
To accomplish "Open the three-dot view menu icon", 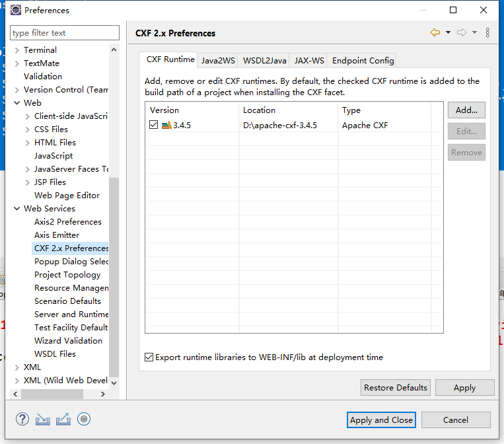I will point(487,32).
